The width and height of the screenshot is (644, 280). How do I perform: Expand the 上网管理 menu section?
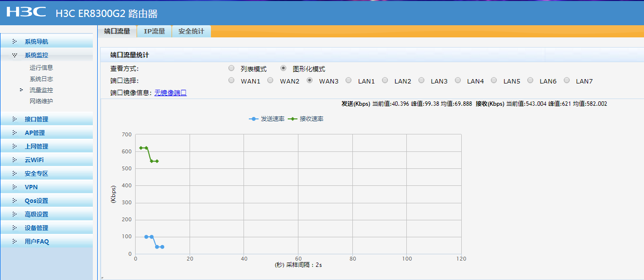[x=36, y=147]
